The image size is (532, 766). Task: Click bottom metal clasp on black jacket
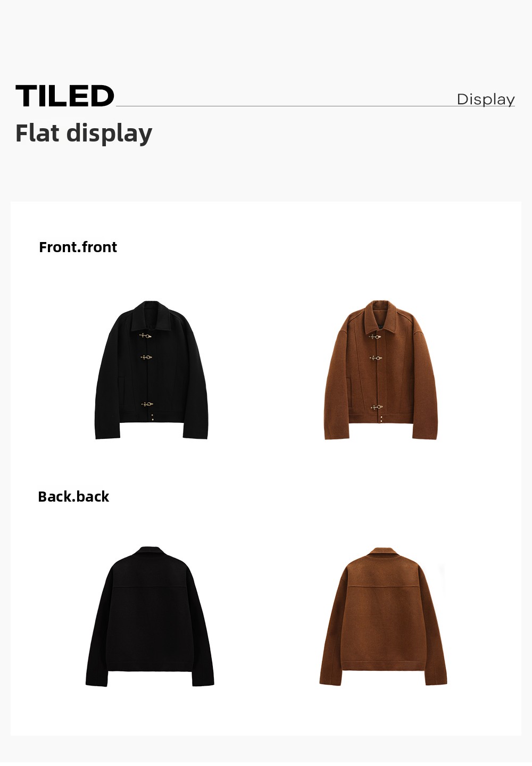[147, 405]
